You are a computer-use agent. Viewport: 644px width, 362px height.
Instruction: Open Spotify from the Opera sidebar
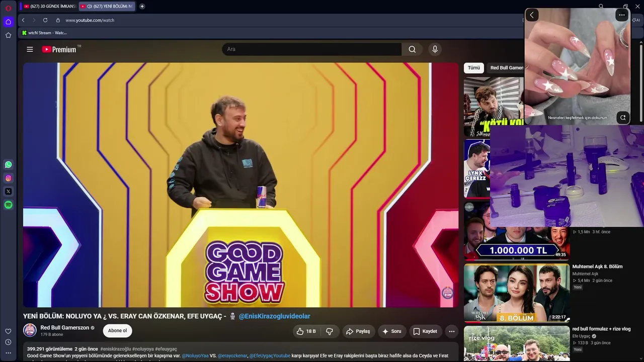pos(9,205)
